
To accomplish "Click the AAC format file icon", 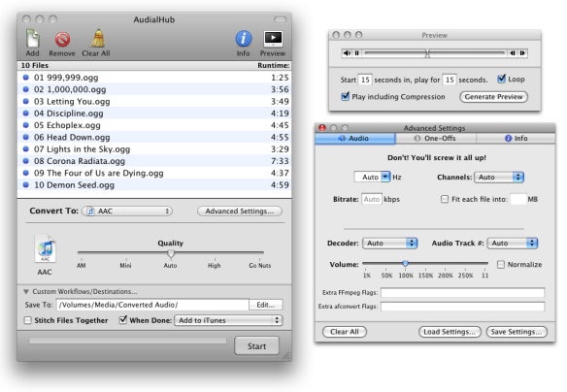I will [x=46, y=248].
